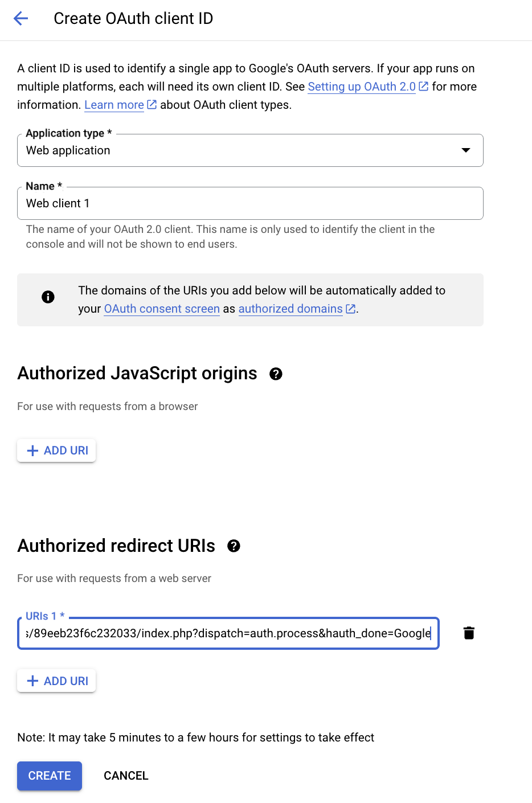
Task: Open the Learn more link
Action: coord(114,105)
